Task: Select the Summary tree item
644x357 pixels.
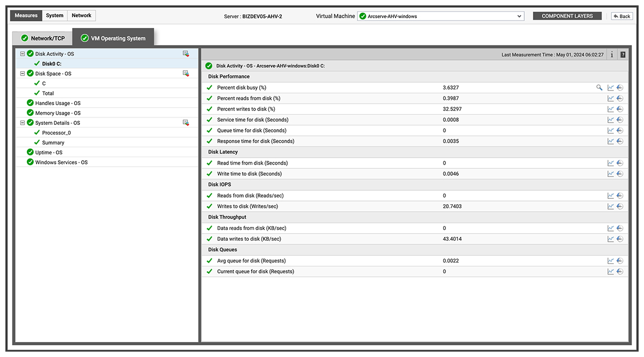Action: [x=53, y=143]
